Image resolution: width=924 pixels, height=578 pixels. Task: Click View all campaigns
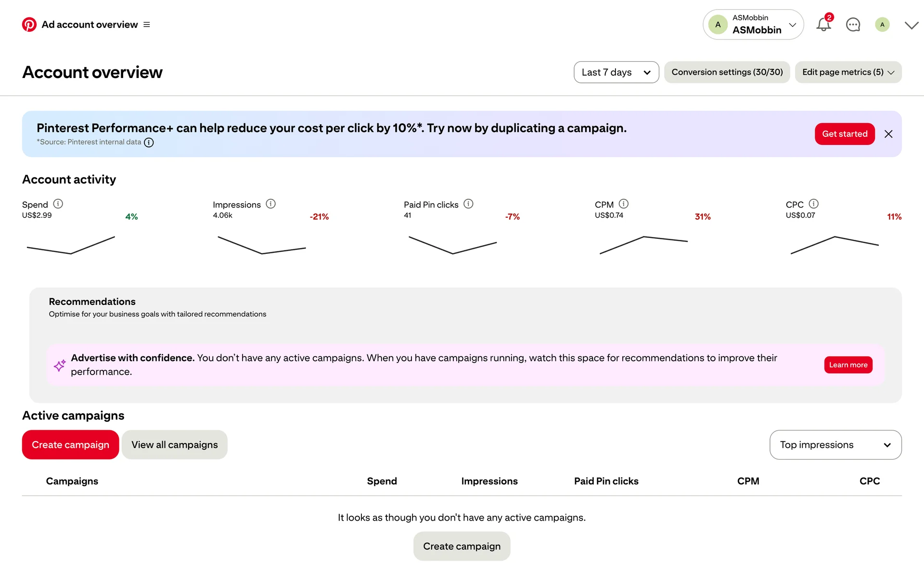point(174,445)
